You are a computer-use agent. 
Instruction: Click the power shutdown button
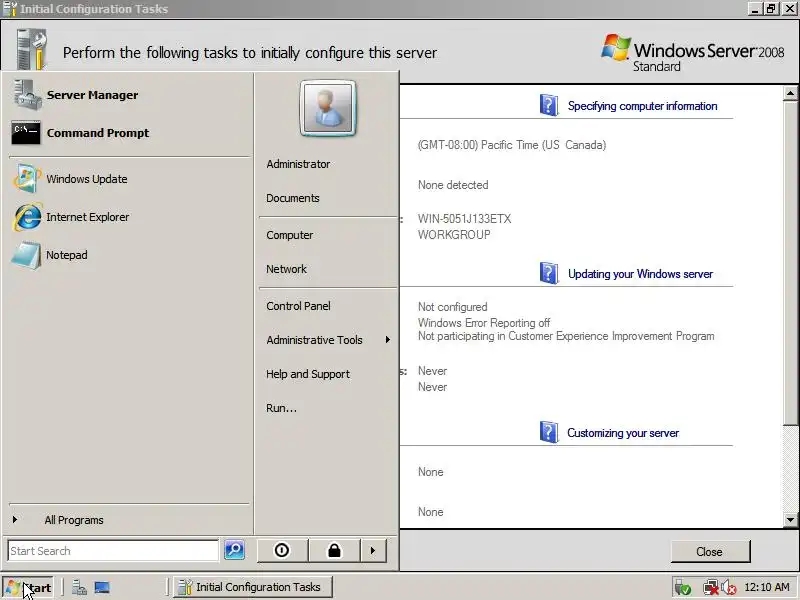(282, 551)
